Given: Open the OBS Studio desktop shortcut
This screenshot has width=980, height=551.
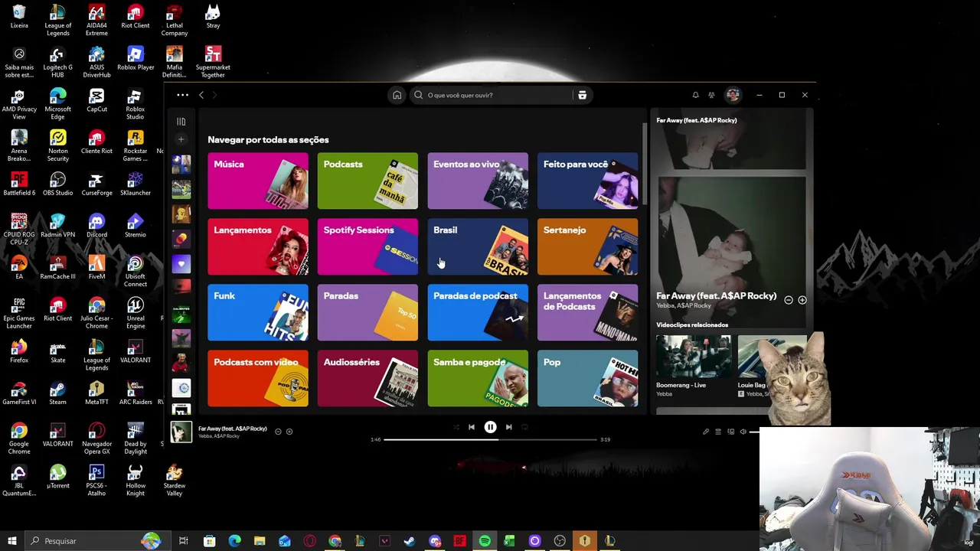Looking at the screenshot, I should pos(57,184).
